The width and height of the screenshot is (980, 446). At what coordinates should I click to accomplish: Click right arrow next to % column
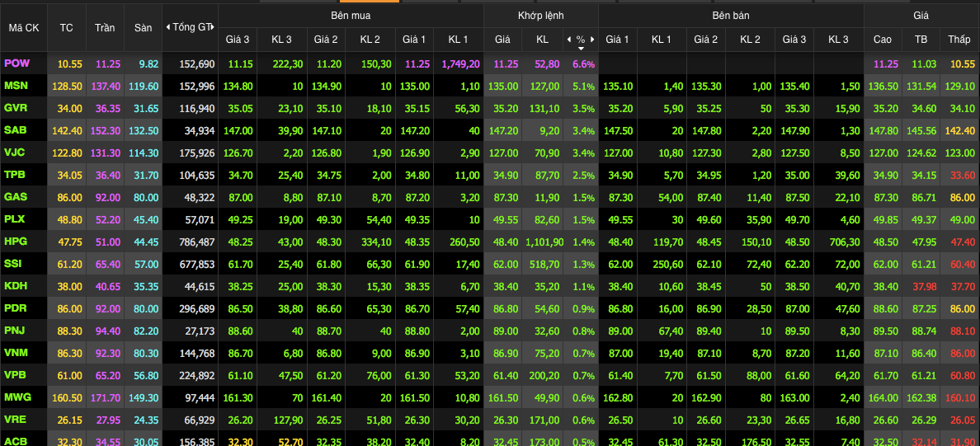(x=591, y=40)
